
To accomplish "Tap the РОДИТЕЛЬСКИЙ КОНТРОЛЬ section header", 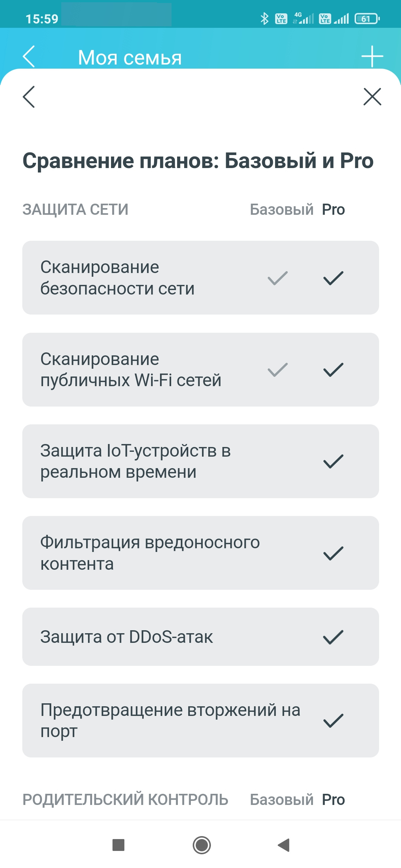I will (125, 800).
